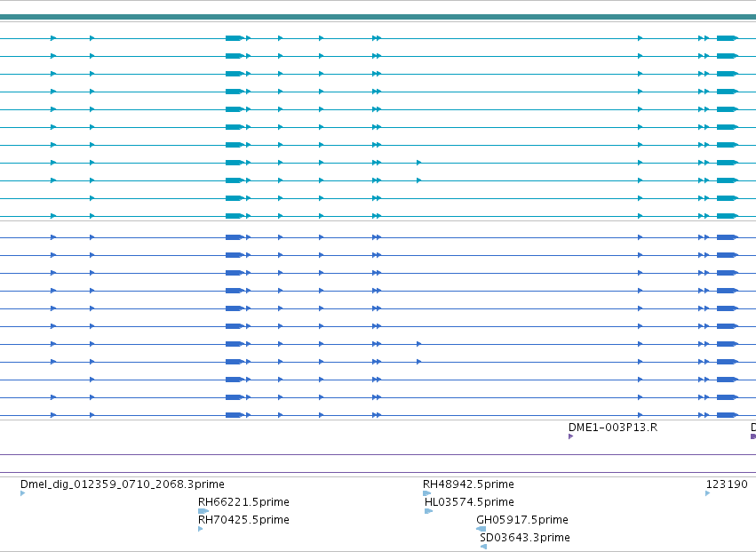756x552 pixels.
Task: Click the small arrow under label 123190
Action: click(x=708, y=493)
